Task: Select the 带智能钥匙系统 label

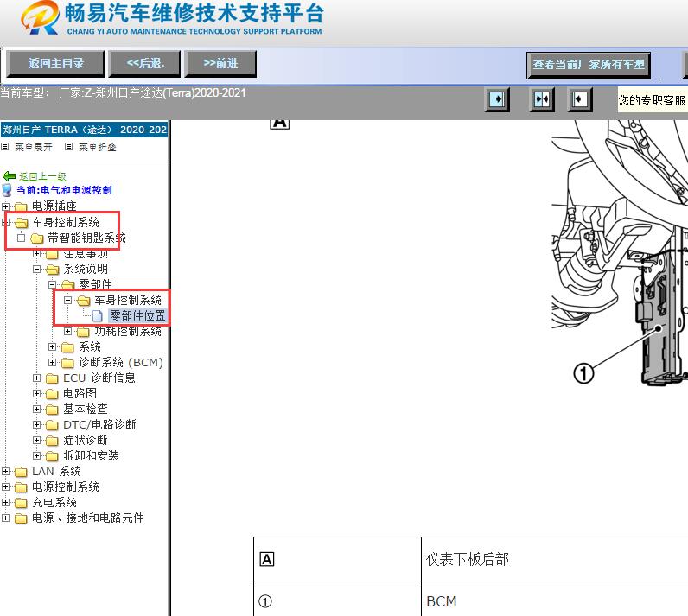Action: [x=87, y=238]
